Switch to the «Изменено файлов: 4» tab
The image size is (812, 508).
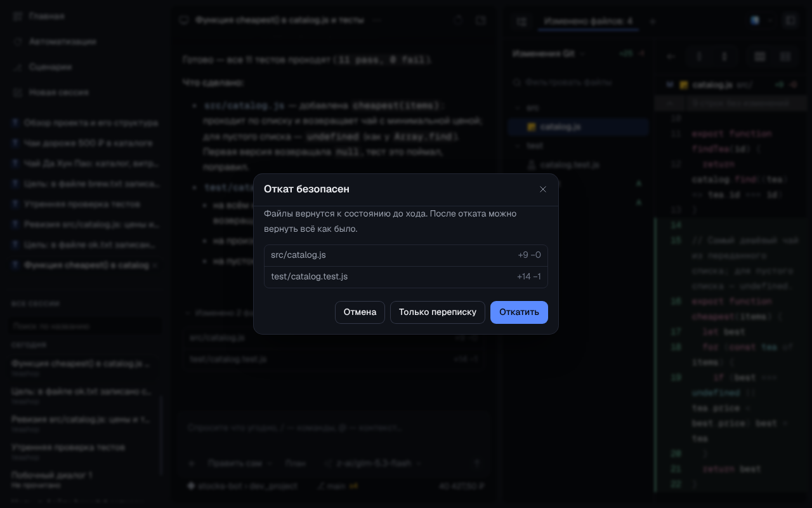point(588,21)
